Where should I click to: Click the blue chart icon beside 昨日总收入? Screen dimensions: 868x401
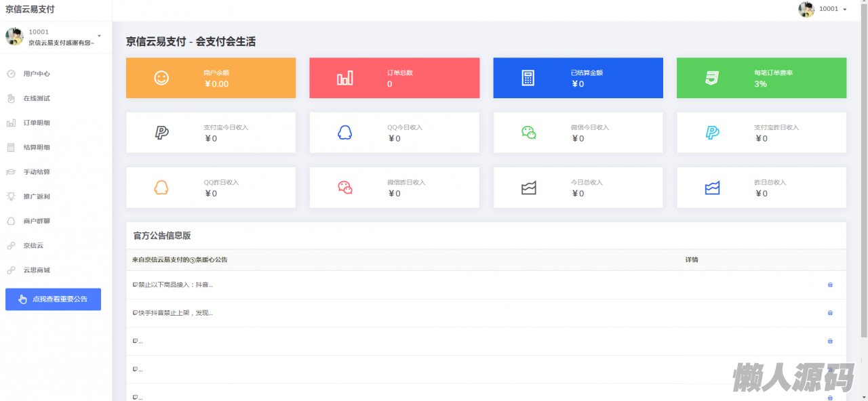pyautogui.click(x=712, y=188)
